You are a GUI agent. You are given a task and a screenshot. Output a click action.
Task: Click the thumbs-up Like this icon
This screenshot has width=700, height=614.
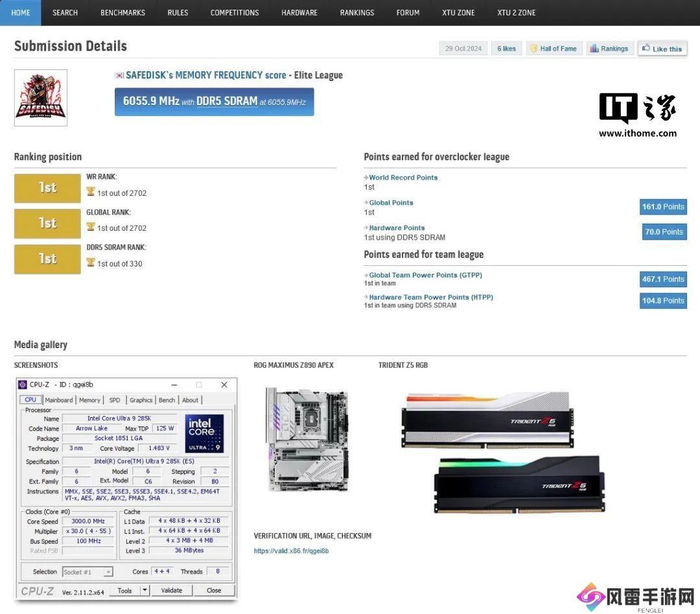646,49
